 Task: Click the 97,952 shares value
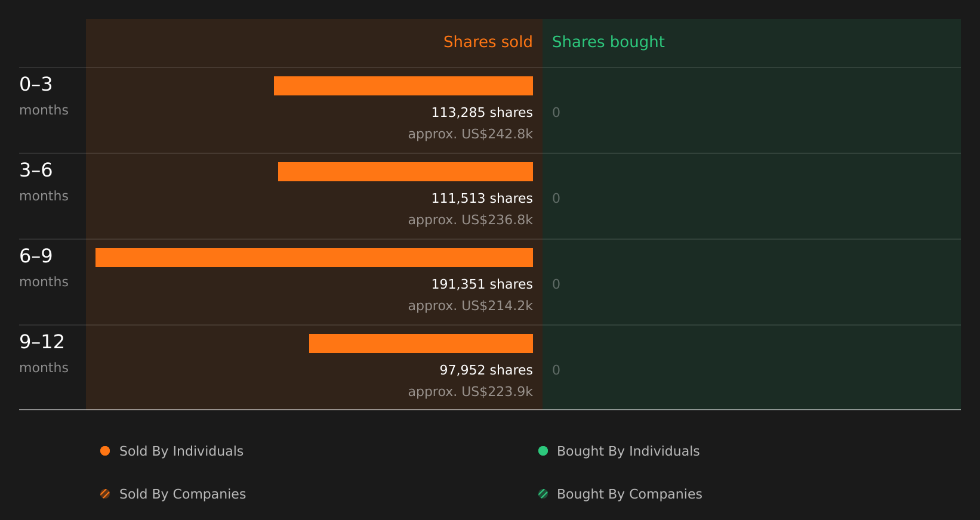[x=486, y=370]
